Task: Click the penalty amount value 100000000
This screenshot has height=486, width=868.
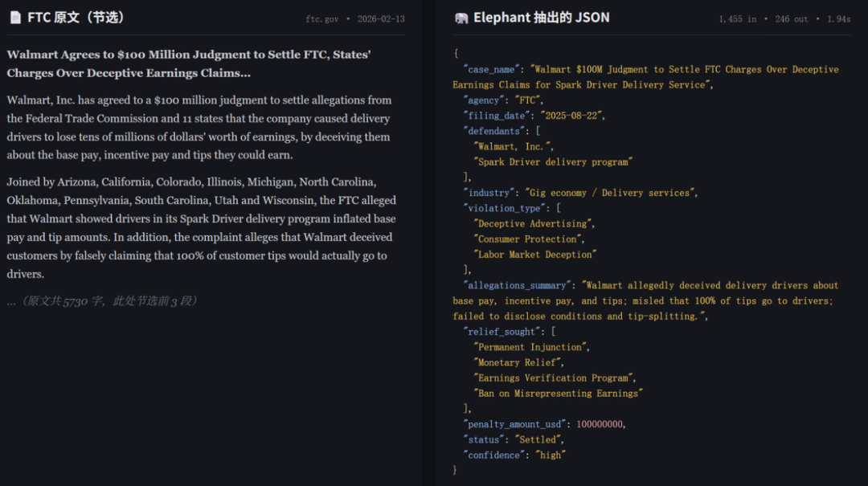Action: pos(600,424)
